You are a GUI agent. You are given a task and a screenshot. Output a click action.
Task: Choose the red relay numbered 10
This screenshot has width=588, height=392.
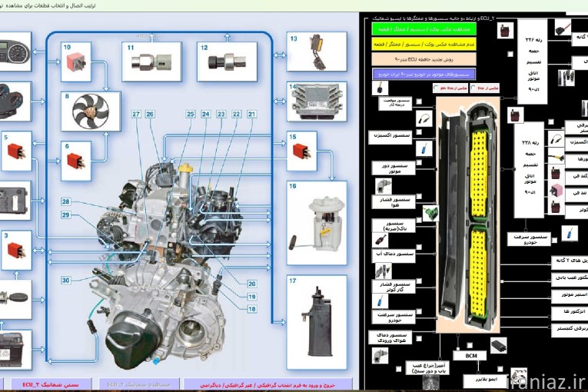(76, 62)
